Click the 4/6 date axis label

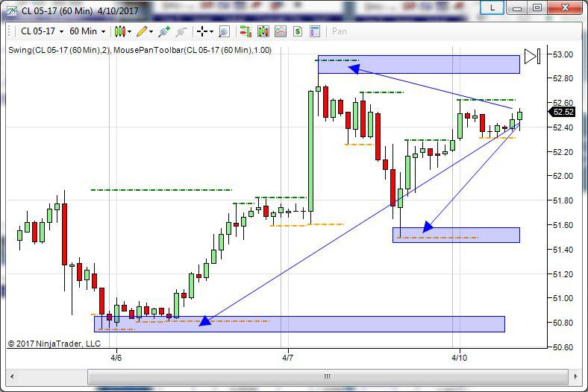click(x=116, y=358)
